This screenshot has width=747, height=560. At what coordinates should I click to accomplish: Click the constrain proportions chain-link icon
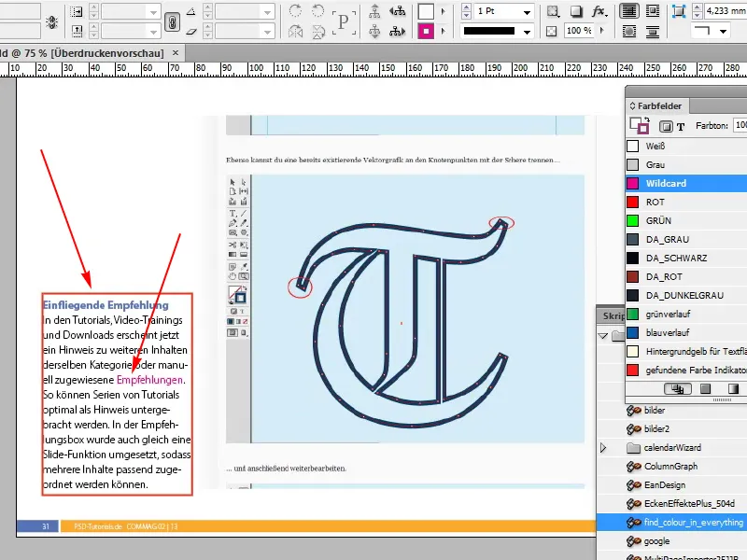tap(171, 21)
